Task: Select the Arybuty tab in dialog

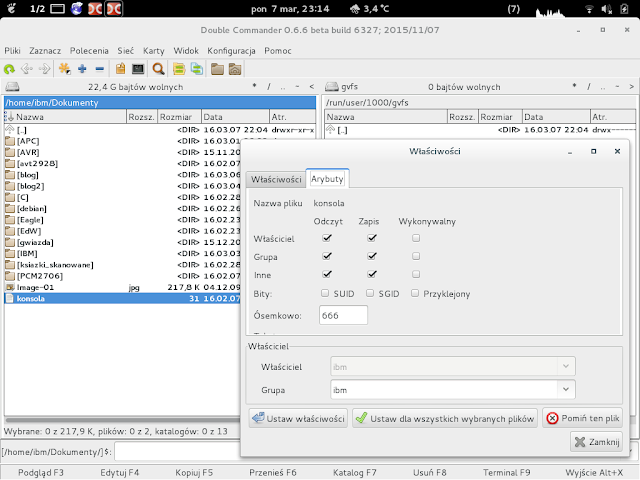Action: (x=327, y=178)
